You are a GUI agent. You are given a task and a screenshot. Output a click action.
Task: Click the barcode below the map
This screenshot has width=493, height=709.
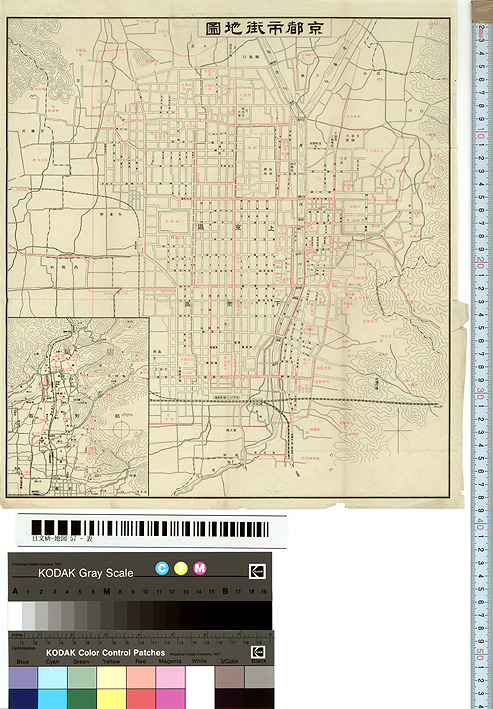(x=150, y=529)
